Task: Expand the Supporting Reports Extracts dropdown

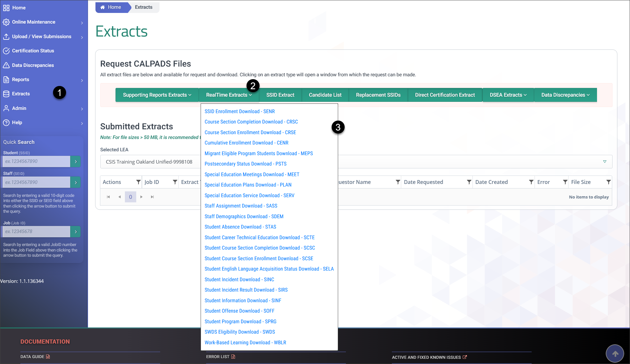Action: [157, 95]
